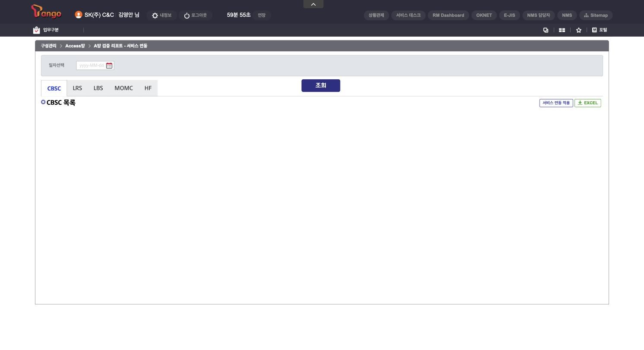
Task: Extend the session with 연장 button
Action: (x=262, y=16)
